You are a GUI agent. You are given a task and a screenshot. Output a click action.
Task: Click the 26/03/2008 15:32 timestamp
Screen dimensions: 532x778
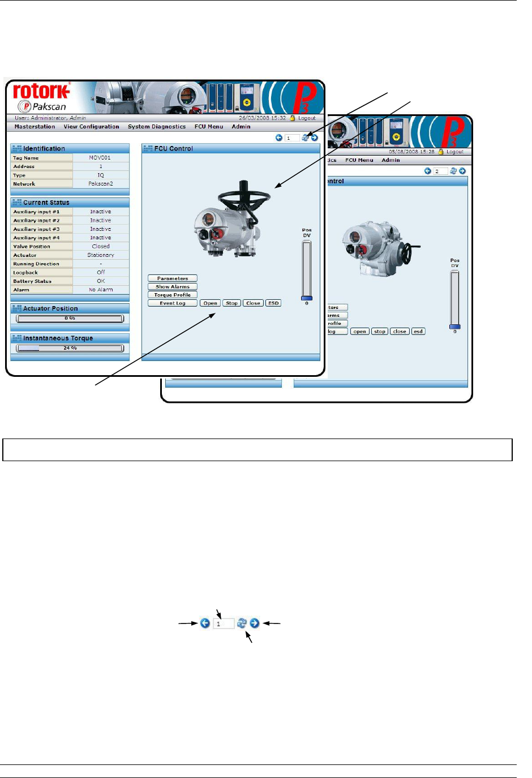click(263, 118)
